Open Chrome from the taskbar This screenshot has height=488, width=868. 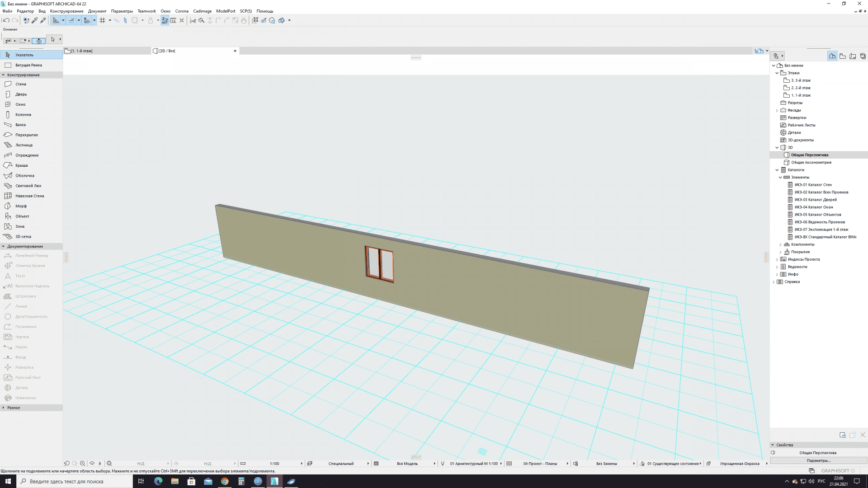[x=225, y=481]
